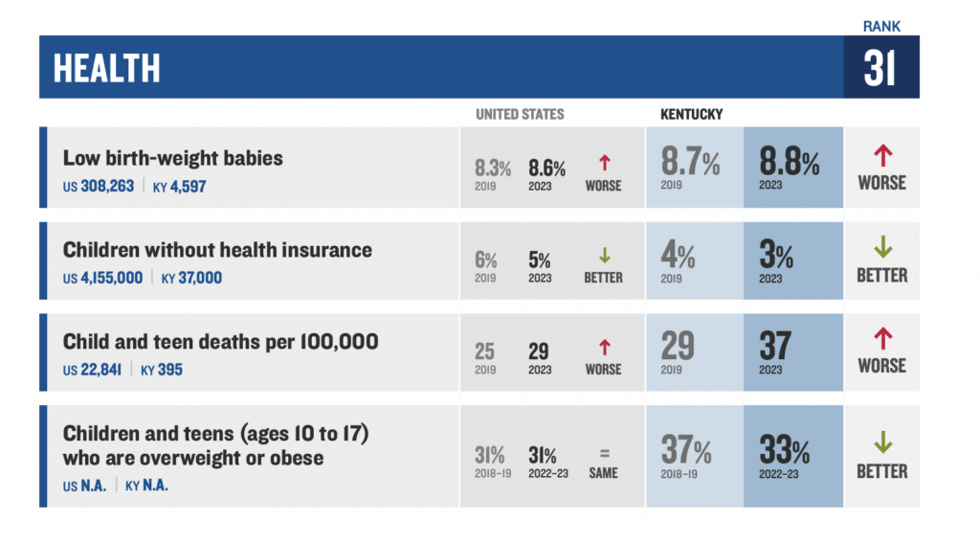
Task: Click 'Children without health insurance' title
Action: [x=217, y=250]
